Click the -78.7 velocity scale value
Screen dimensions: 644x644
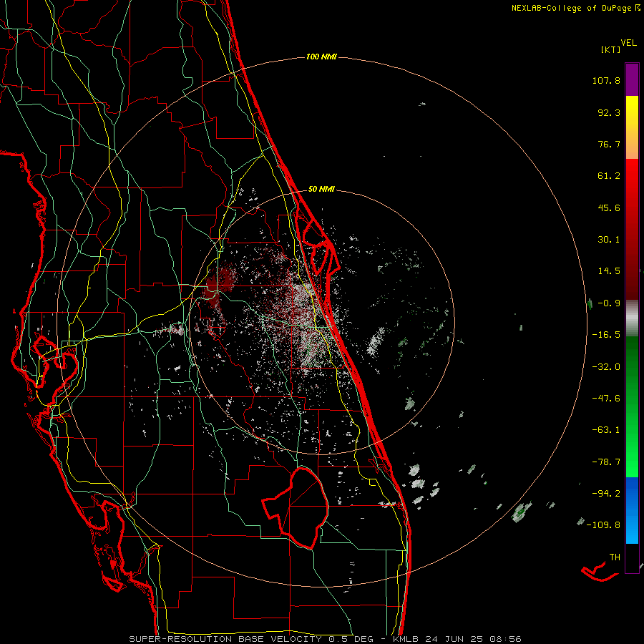click(x=606, y=462)
